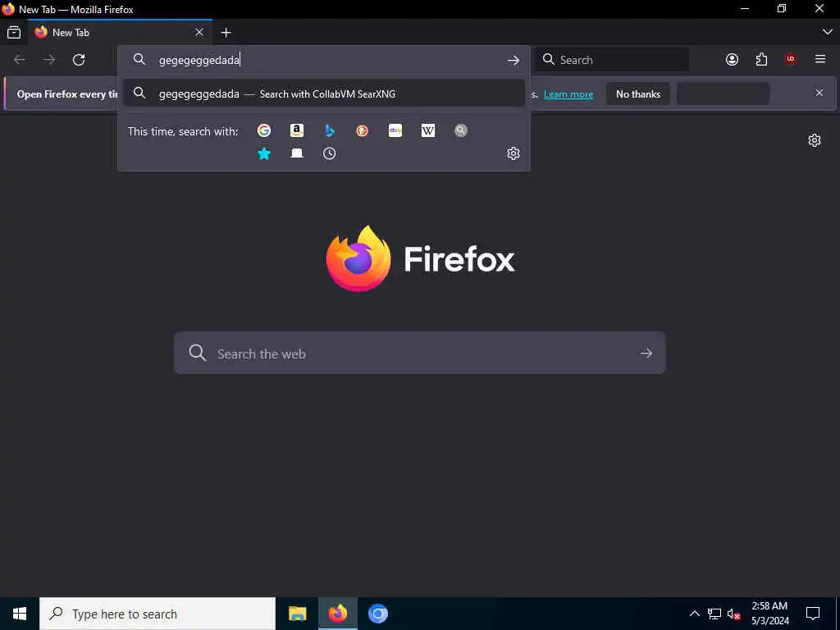Click the go arrow in address bar
Image resolution: width=840 pixels, height=630 pixels.
(514, 60)
